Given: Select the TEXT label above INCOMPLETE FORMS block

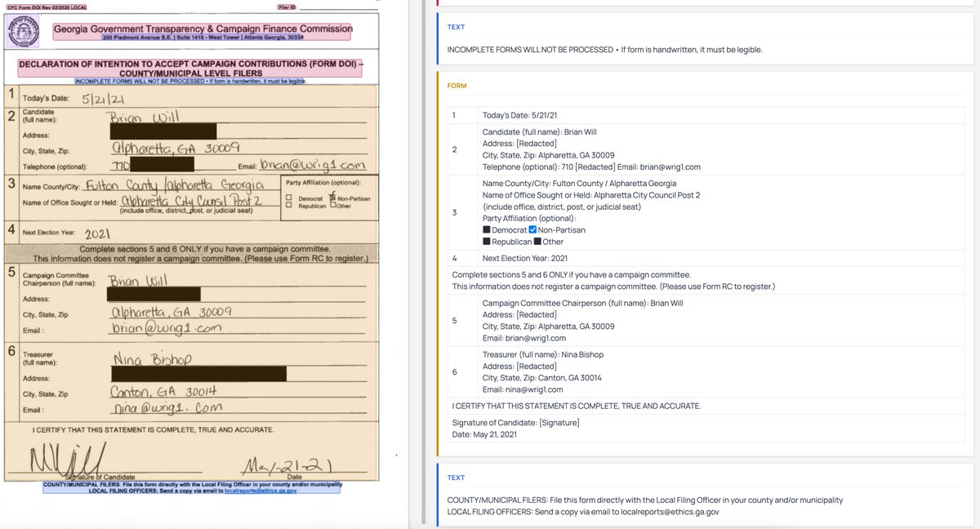Looking at the screenshot, I should pyautogui.click(x=456, y=27).
